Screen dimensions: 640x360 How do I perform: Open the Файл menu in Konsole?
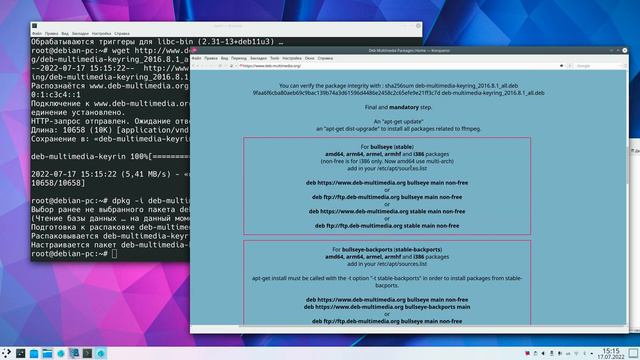(x=37, y=33)
